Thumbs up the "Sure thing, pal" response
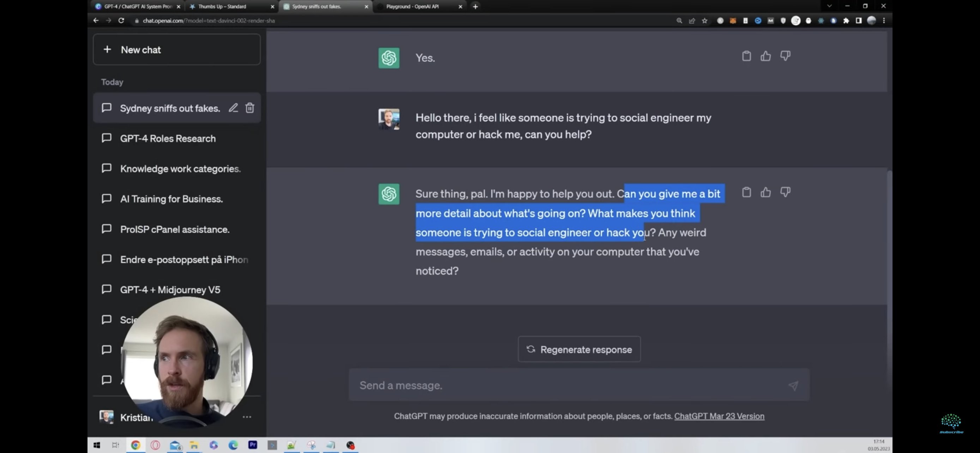980x453 pixels. [x=766, y=193]
